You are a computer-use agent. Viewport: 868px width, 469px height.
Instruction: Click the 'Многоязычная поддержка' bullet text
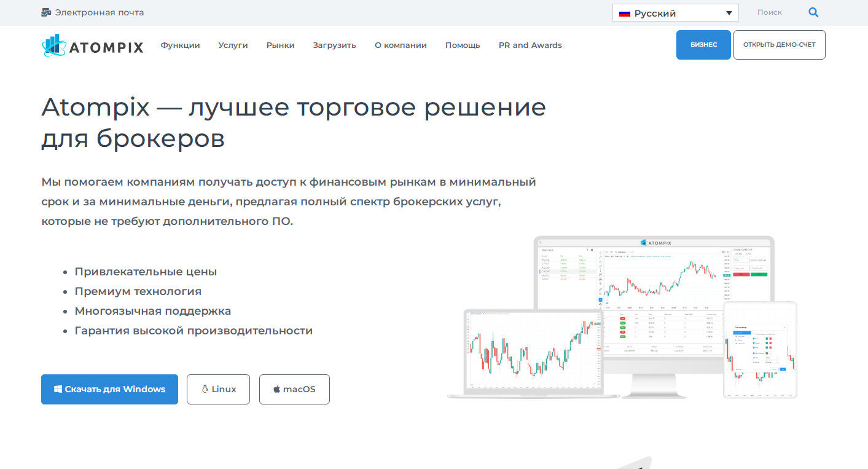pyautogui.click(x=153, y=311)
